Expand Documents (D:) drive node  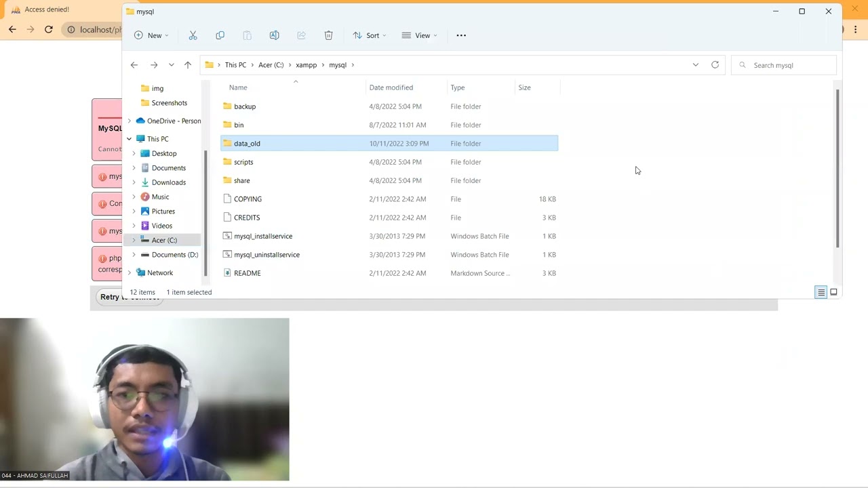point(134,255)
